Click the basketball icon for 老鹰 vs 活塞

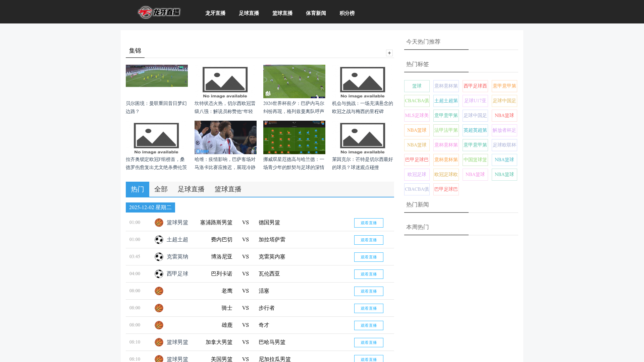(159, 291)
